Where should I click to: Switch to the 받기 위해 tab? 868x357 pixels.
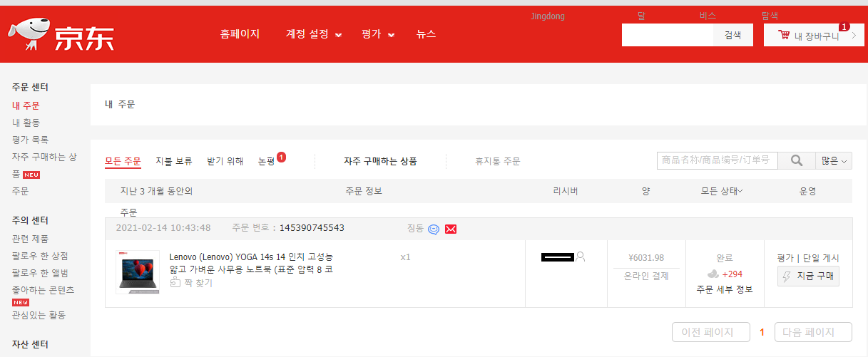tap(225, 161)
